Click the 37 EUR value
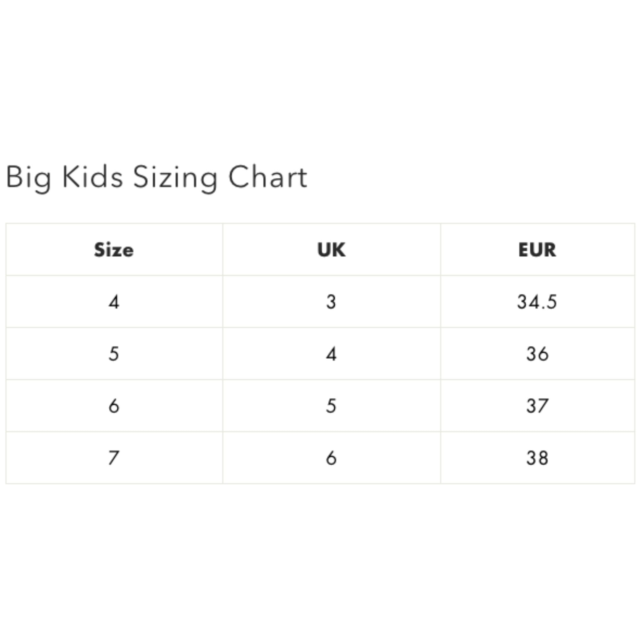644x644 pixels. coord(537,406)
